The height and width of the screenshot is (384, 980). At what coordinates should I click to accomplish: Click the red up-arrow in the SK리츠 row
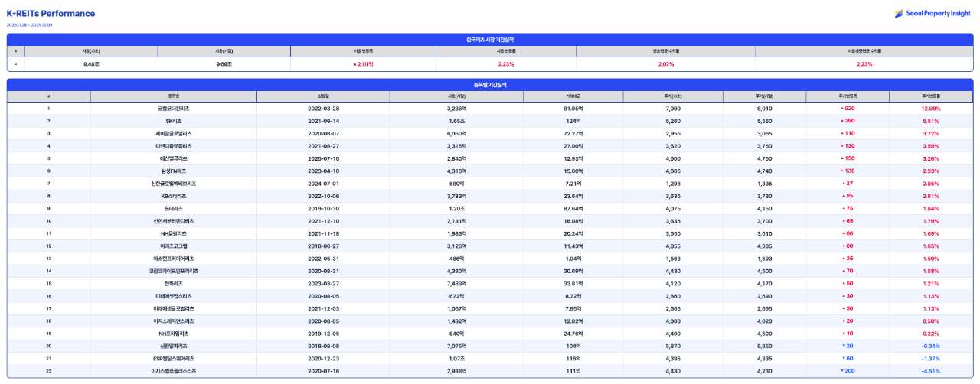pyautogui.click(x=842, y=121)
